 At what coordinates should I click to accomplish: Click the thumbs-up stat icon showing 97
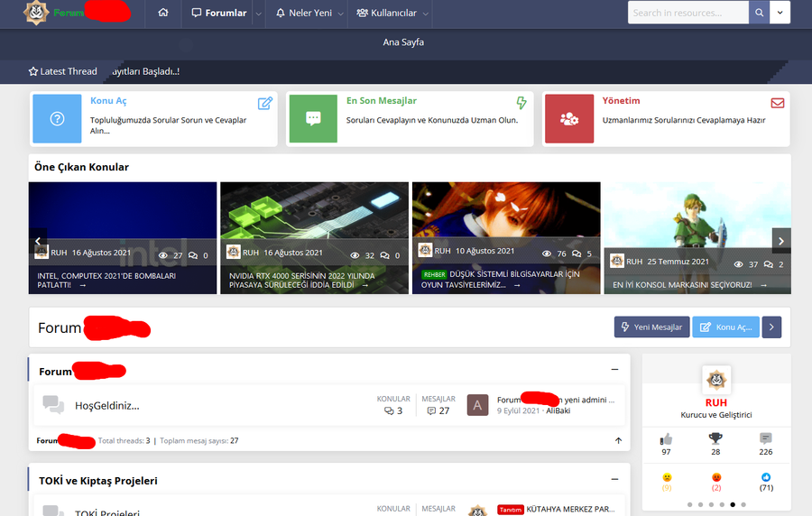point(667,439)
